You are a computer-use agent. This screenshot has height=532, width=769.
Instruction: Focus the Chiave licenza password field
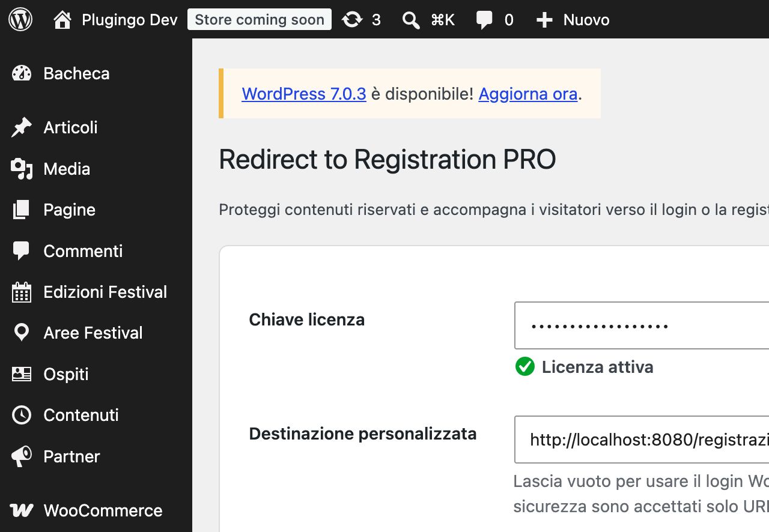point(642,325)
